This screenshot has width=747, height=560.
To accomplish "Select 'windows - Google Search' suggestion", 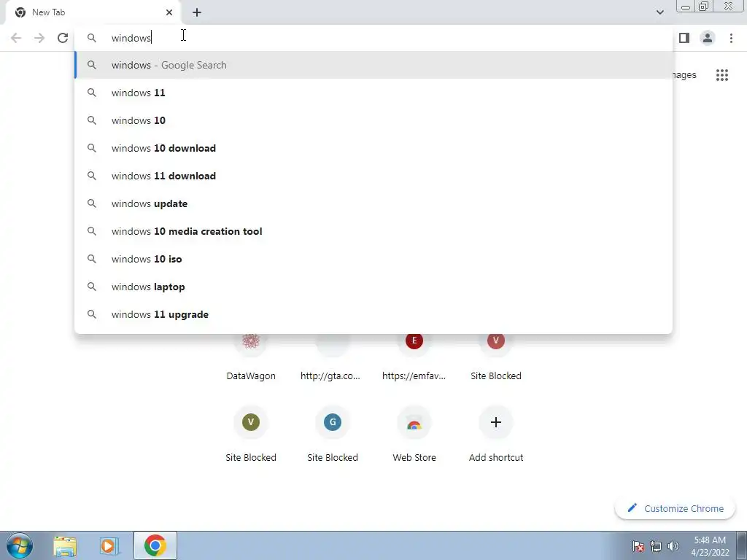I will point(373,65).
